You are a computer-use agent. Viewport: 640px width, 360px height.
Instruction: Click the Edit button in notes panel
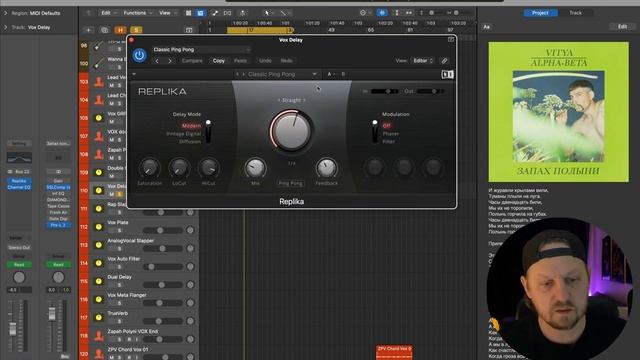(622, 27)
